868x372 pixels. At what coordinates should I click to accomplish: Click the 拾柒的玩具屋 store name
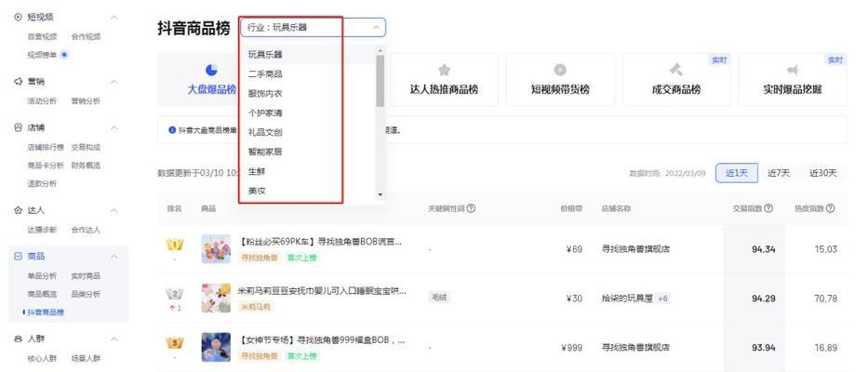point(627,299)
